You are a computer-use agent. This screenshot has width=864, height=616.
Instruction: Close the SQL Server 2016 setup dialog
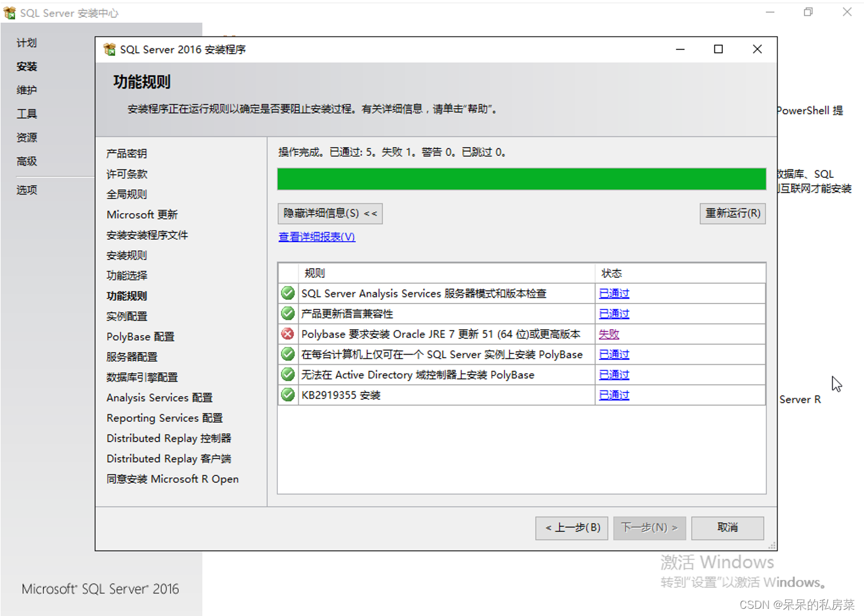click(x=757, y=49)
